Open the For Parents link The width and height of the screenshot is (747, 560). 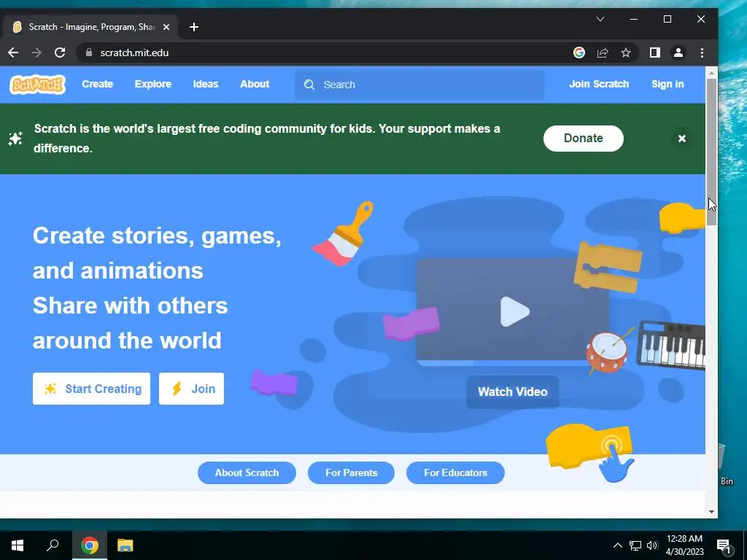coord(351,472)
